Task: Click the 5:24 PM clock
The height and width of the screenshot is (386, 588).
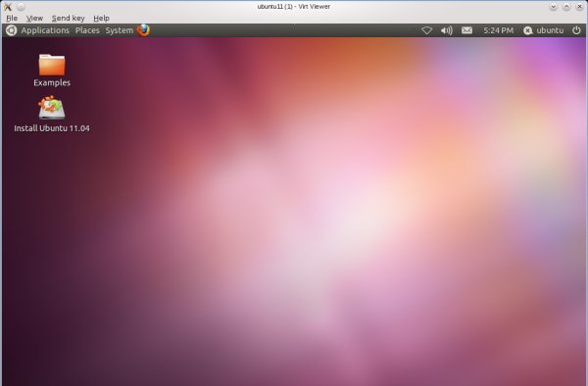Action: (499, 30)
